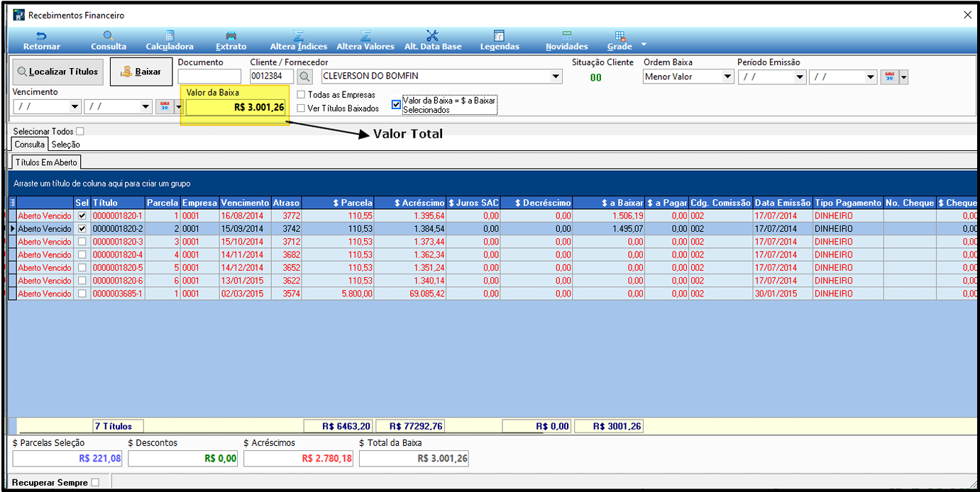Expand the arrow beside the Período Emissão calendar
980x492 pixels.
pos(903,77)
